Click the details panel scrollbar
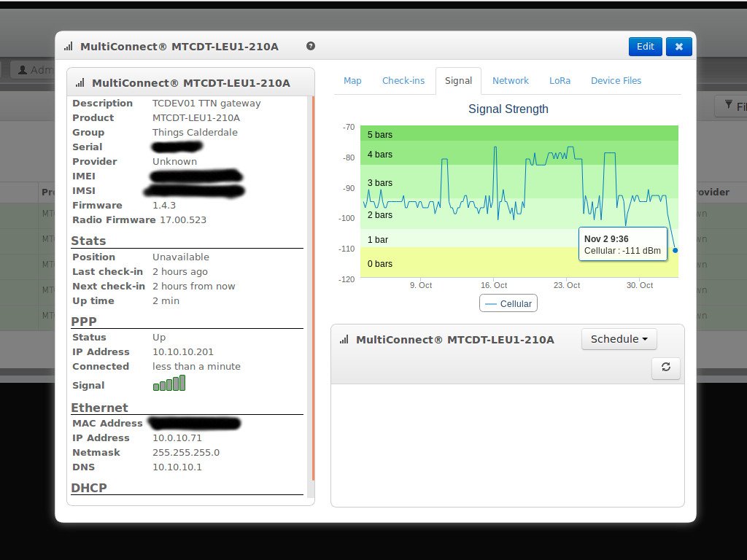This screenshot has width=747, height=560. point(312,289)
